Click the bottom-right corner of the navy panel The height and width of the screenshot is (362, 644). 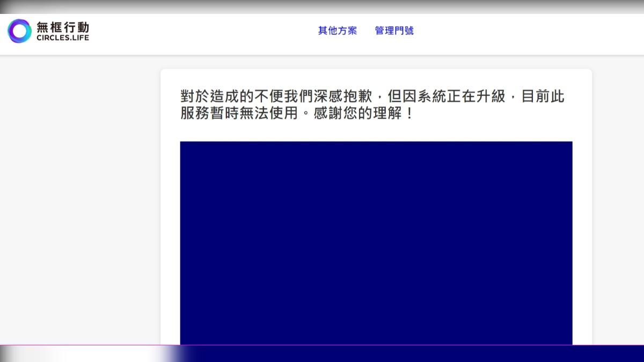tap(569, 341)
